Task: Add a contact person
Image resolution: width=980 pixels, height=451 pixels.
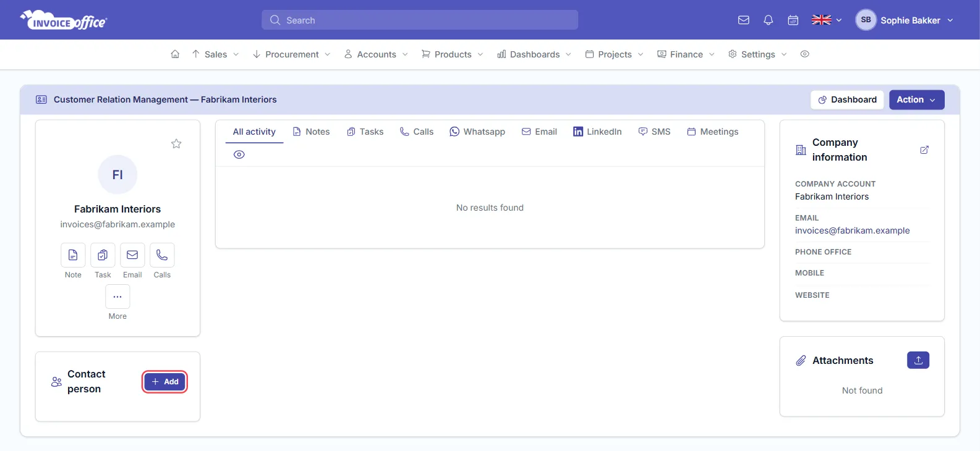Action: click(164, 382)
